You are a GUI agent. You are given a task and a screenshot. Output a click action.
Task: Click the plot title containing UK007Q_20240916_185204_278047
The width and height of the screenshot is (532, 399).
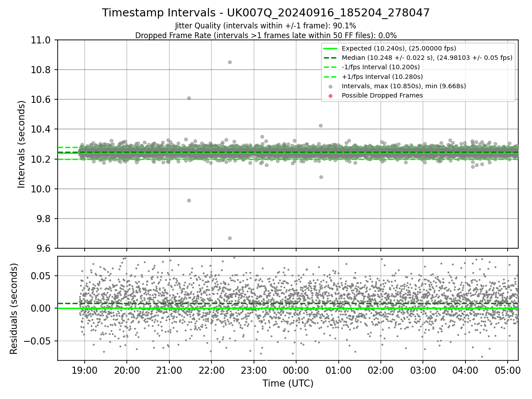pos(266,13)
